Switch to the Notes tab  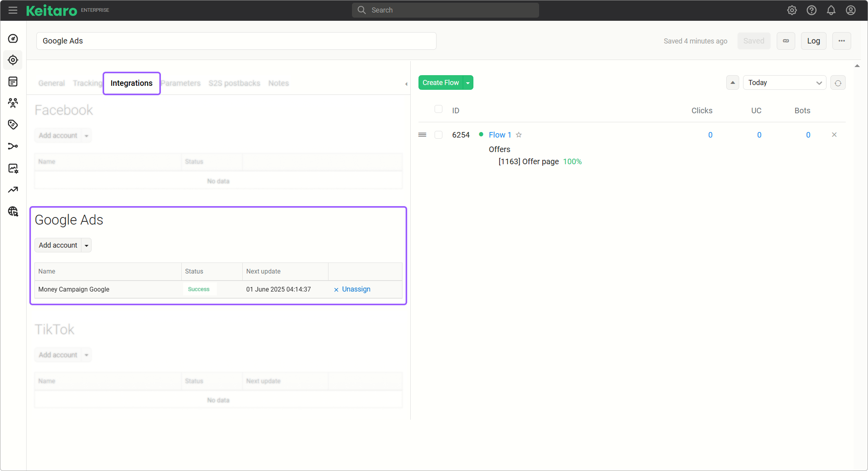pyautogui.click(x=278, y=83)
